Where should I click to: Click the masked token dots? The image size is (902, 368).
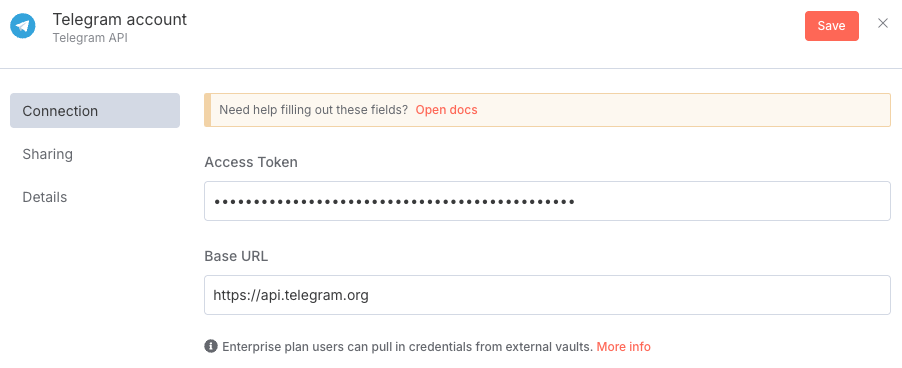tap(394, 202)
